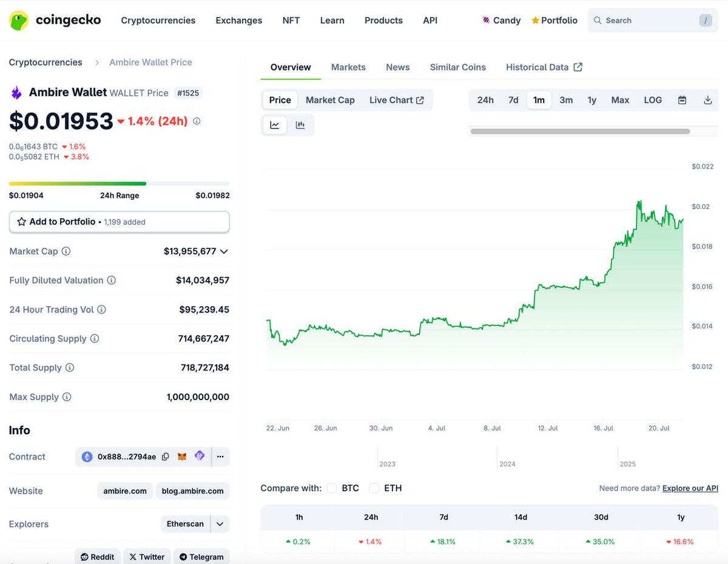
Task: Add token to MetaMask via fox icon
Action: coord(182,457)
